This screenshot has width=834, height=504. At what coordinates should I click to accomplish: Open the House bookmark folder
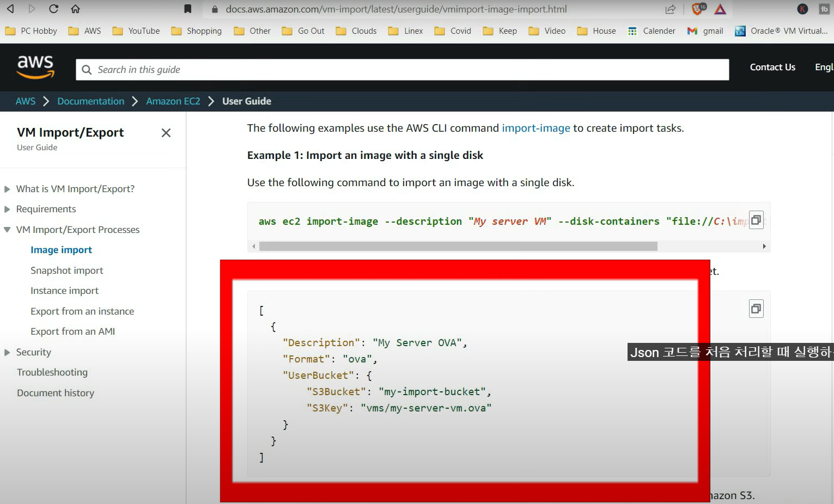coord(596,31)
